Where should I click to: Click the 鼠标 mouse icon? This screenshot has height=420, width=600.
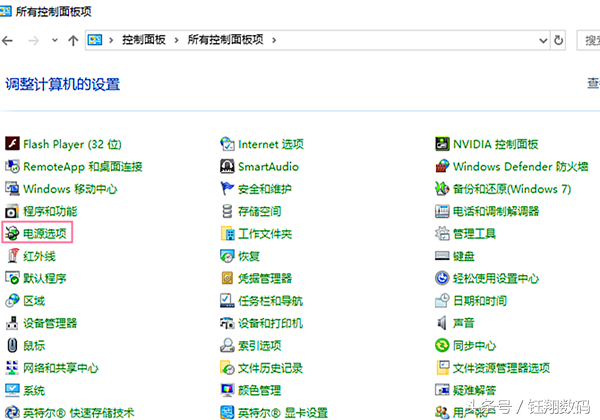pos(12,345)
